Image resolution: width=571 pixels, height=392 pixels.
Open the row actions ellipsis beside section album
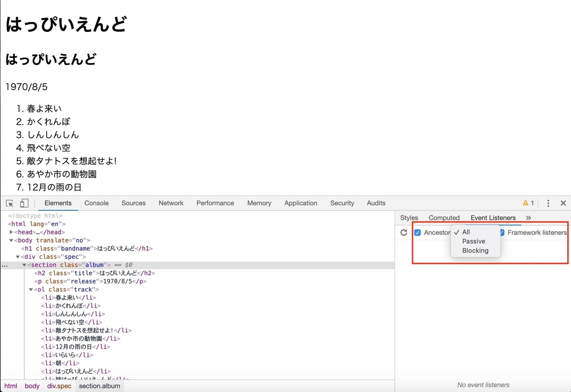(x=4, y=266)
